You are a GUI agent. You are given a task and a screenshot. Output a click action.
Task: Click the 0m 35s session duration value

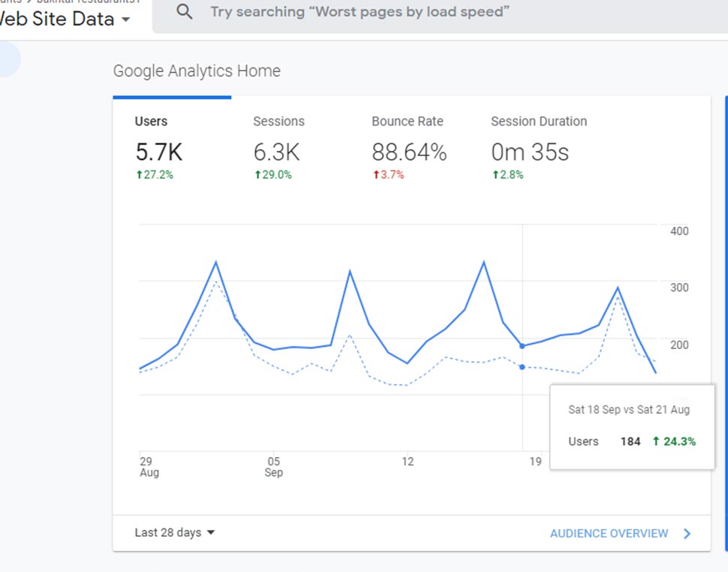pyautogui.click(x=530, y=152)
